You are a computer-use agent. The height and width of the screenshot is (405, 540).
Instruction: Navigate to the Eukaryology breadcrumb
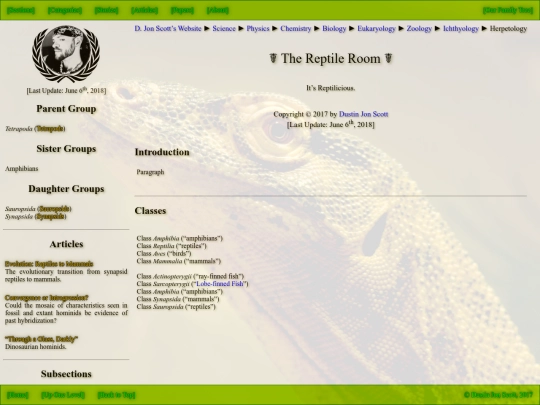pyautogui.click(x=376, y=29)
